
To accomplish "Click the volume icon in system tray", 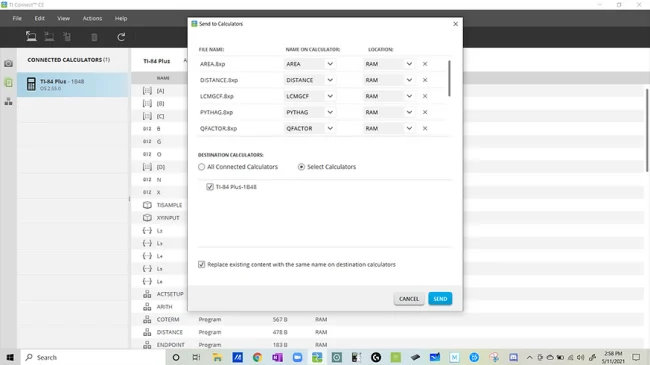I will pyautogui.click(x=580, y=357).
